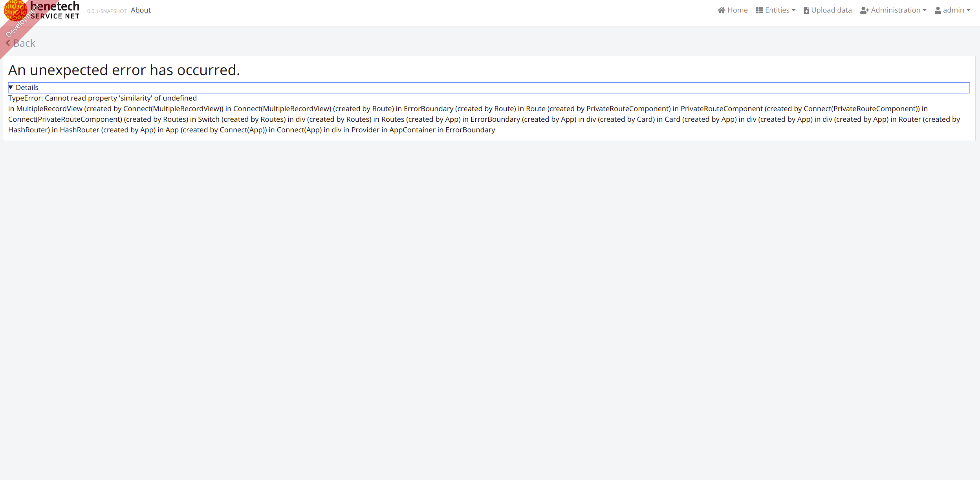The width and height of the screenshot is (980, 480).
Task: Click the left chevron beside Back
Action: 7,43
